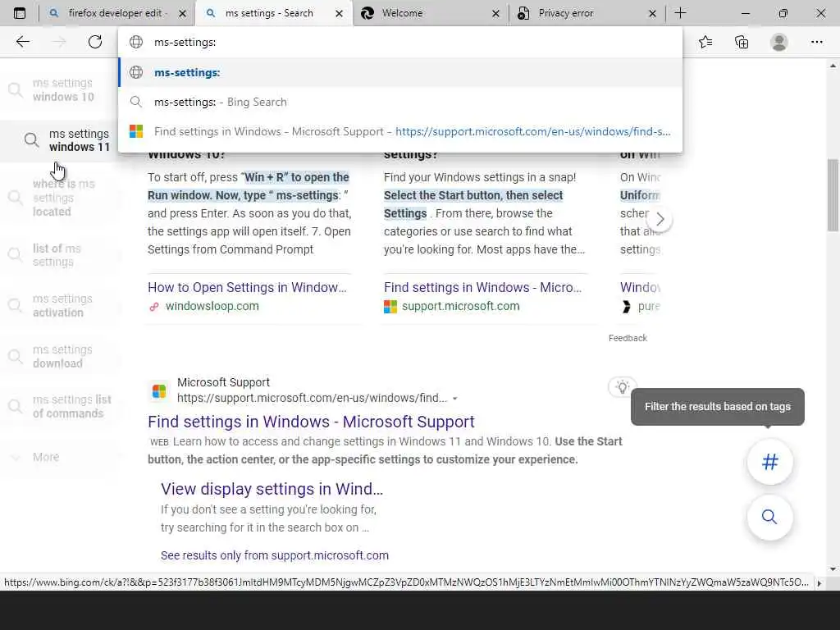Add a new tab with plus icon

(680, 13)
